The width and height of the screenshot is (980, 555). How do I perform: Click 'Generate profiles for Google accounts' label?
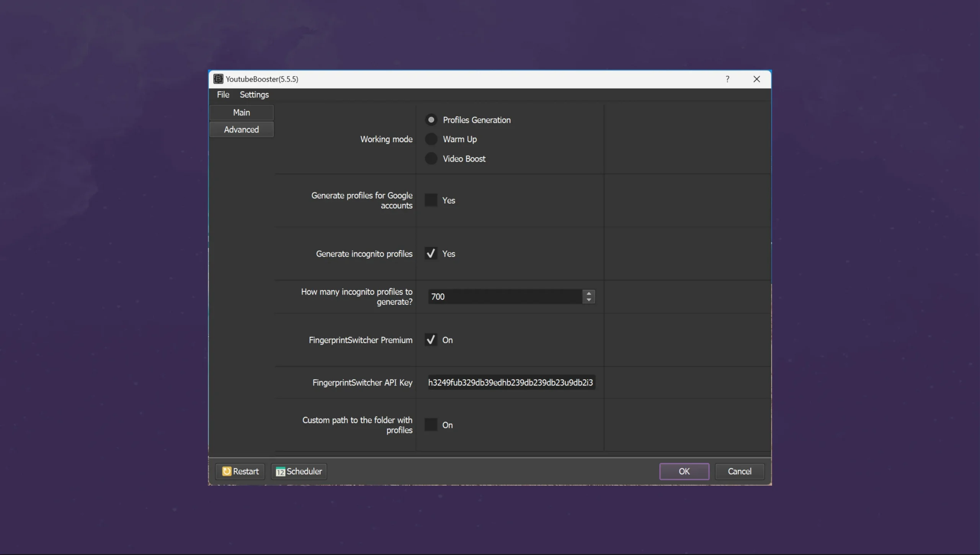pos(362,200)
